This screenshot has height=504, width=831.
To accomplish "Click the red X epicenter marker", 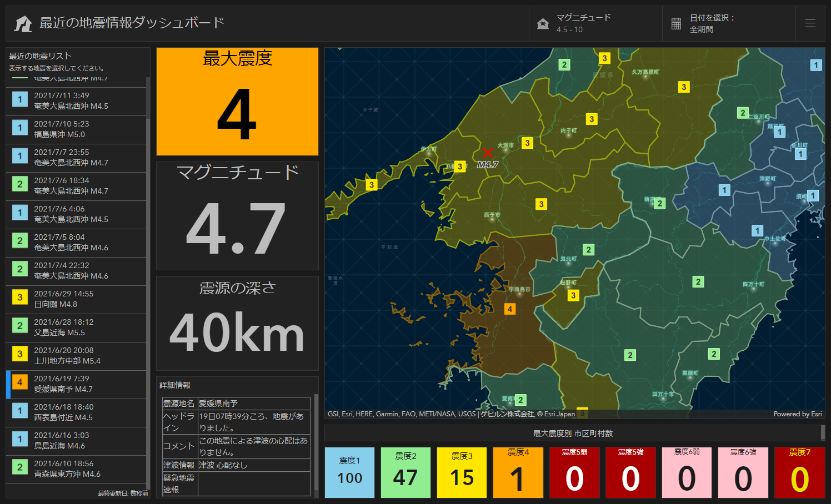I will 488,153.
